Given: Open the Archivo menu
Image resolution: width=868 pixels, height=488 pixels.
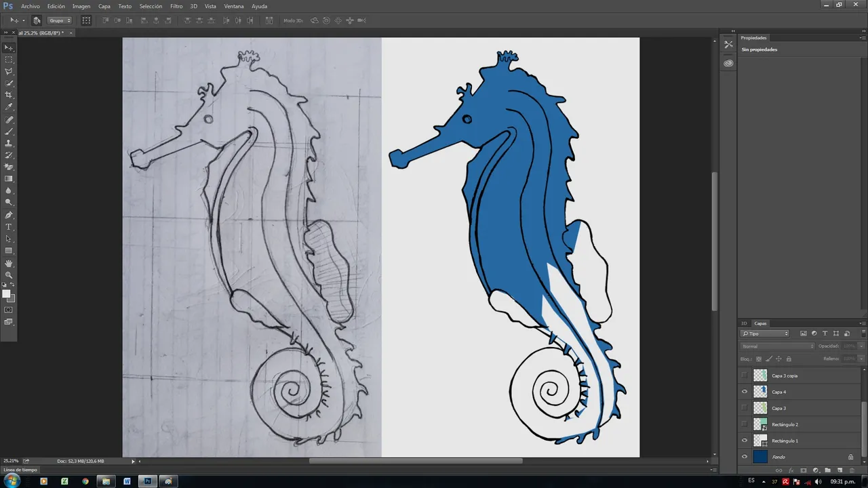Looking at the screenshot, I should pyautogui.click(x=31, y=6).
